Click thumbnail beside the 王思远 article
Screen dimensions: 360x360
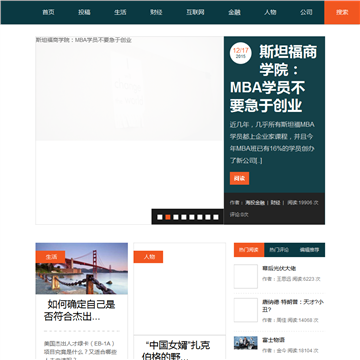(246, 276)
